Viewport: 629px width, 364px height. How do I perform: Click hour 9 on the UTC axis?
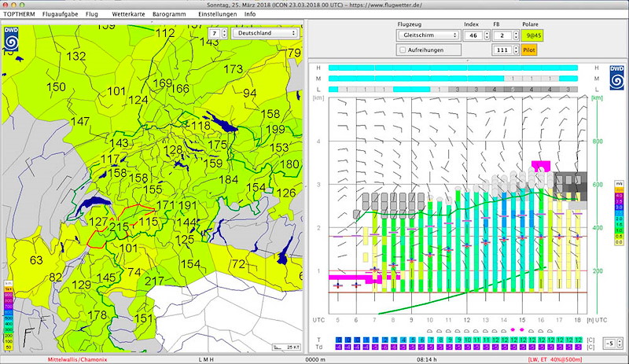tap(411, 320)
